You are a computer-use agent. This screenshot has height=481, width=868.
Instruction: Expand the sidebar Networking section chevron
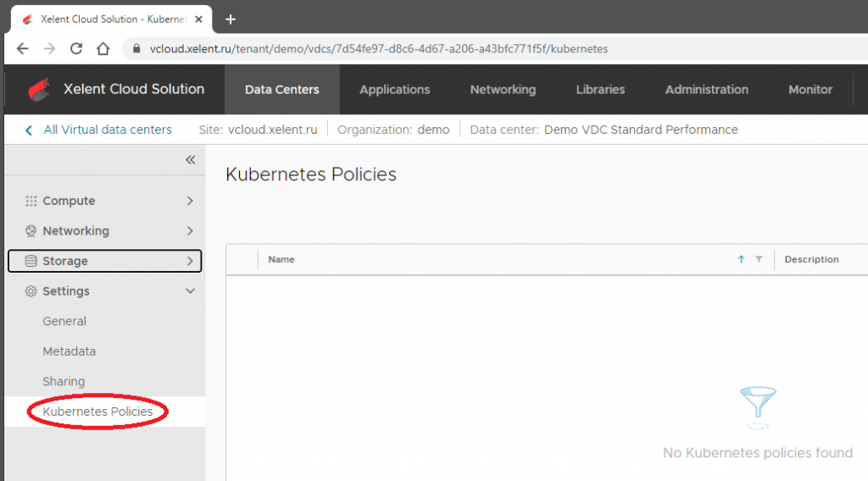pyautogui.click(x=190, y=231)
